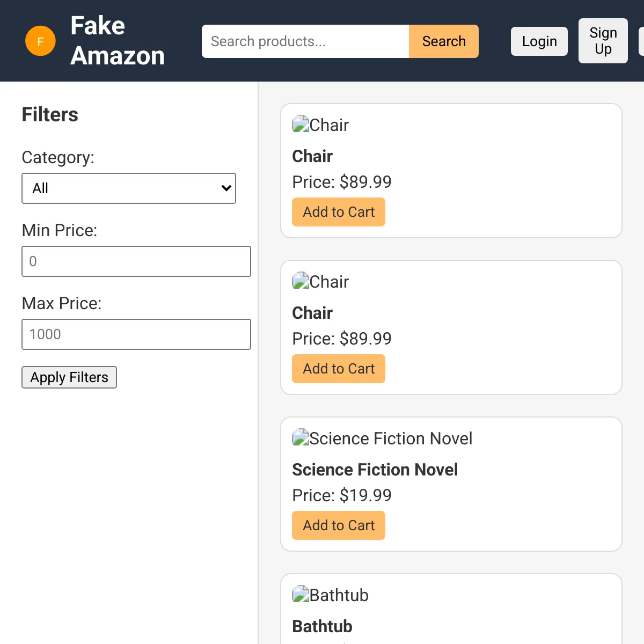Screen dimensions: 644x644
Task: Select the bold Bathtub product title
Action: 322,626
